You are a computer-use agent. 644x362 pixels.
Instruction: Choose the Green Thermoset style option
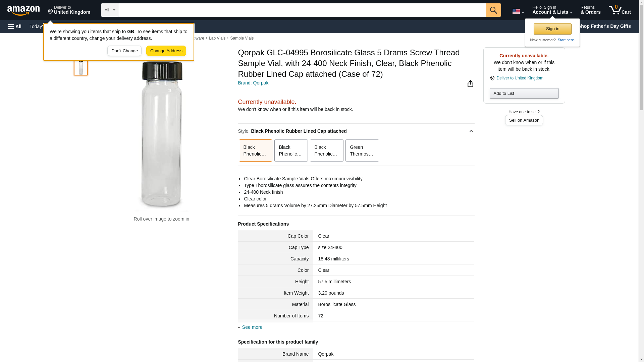(362, 150)
